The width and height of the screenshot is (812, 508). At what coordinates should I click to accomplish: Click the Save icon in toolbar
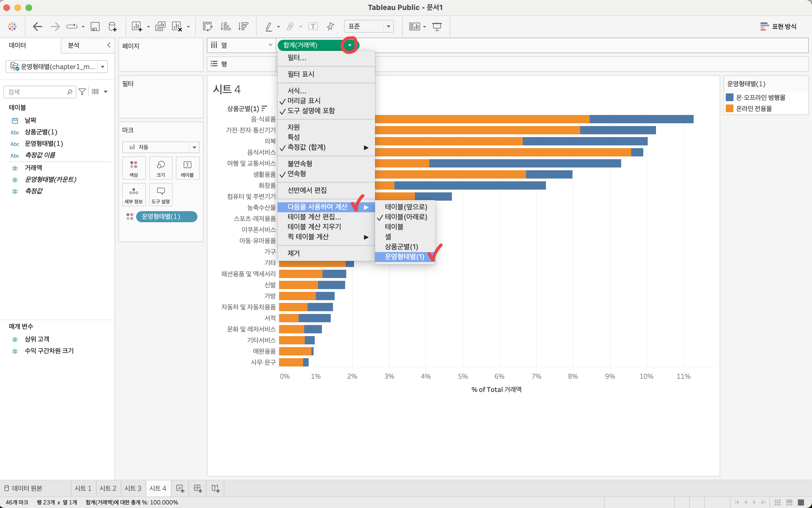pos(95,27)
